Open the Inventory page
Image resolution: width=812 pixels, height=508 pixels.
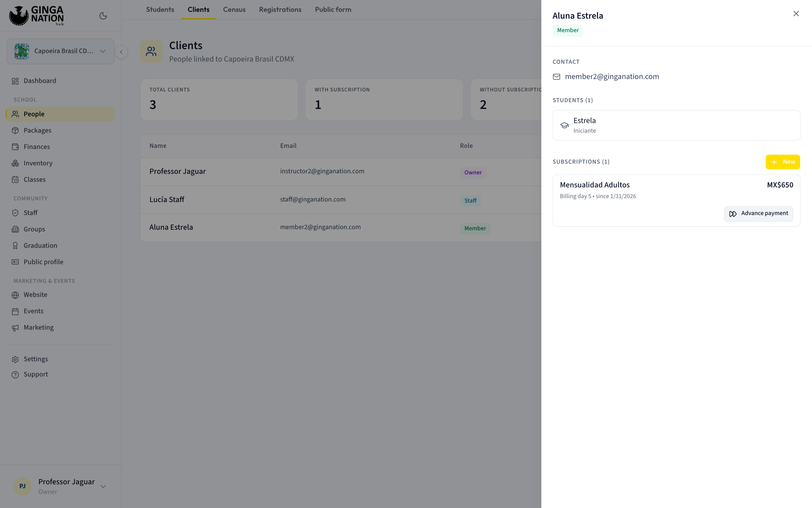click(x=60, y=163)
